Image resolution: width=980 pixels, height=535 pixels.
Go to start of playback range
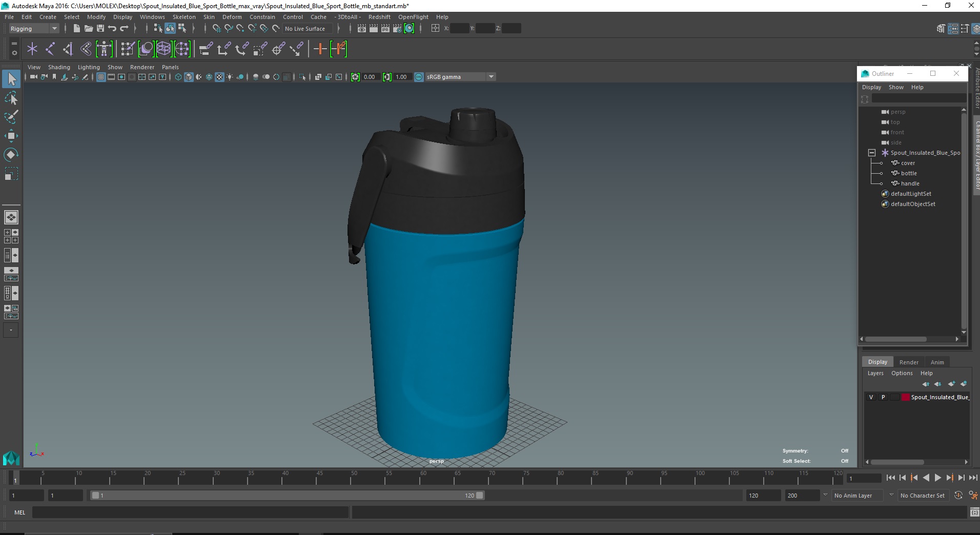pos(890,478)
